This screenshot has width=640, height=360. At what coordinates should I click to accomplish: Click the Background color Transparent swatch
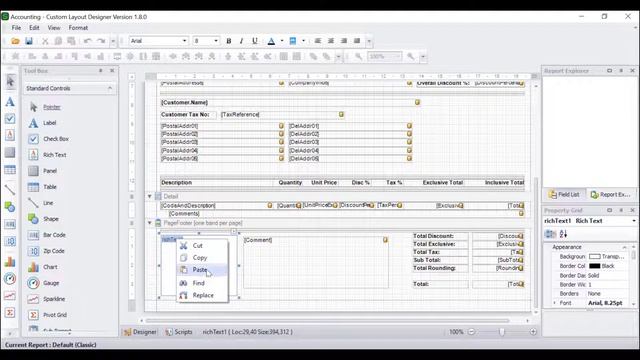pyautogui.click(x=595, y=256)
